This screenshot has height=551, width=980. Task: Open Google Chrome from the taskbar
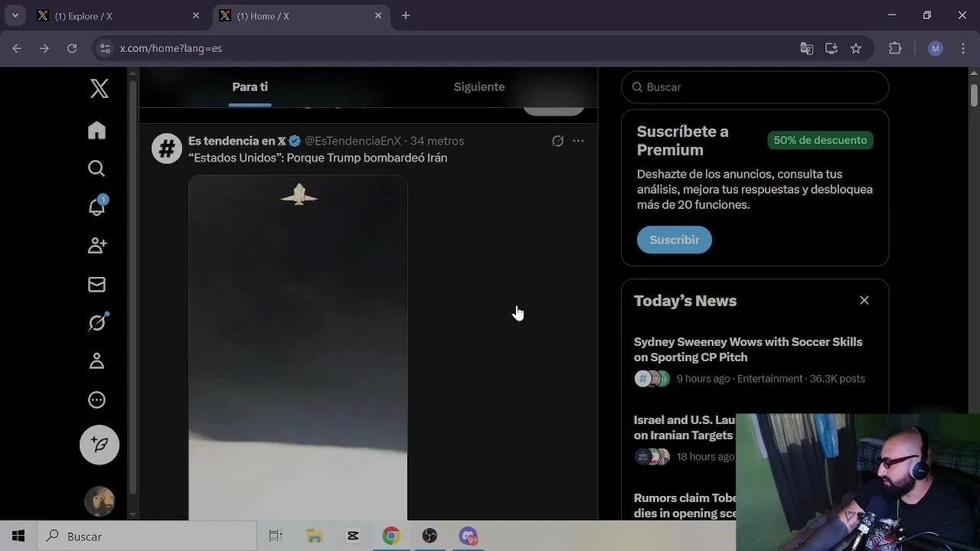pos(391,536)
